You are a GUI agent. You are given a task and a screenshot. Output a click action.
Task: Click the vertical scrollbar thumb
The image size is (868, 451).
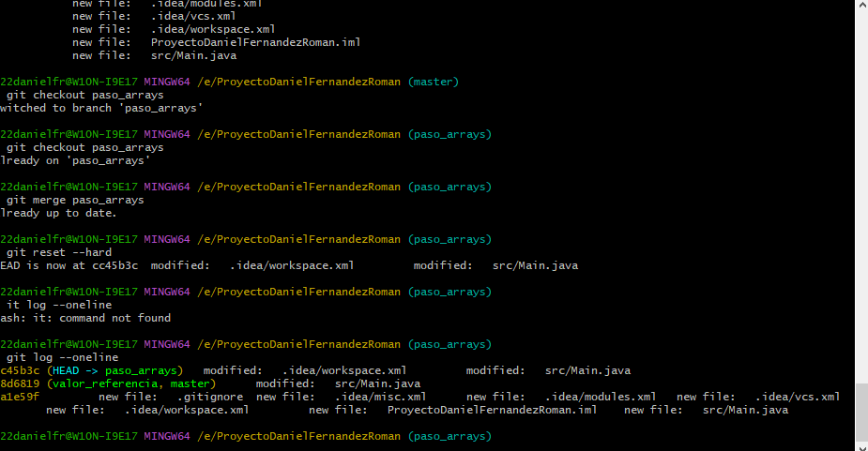pyautogui.click(x=861, y=412)
